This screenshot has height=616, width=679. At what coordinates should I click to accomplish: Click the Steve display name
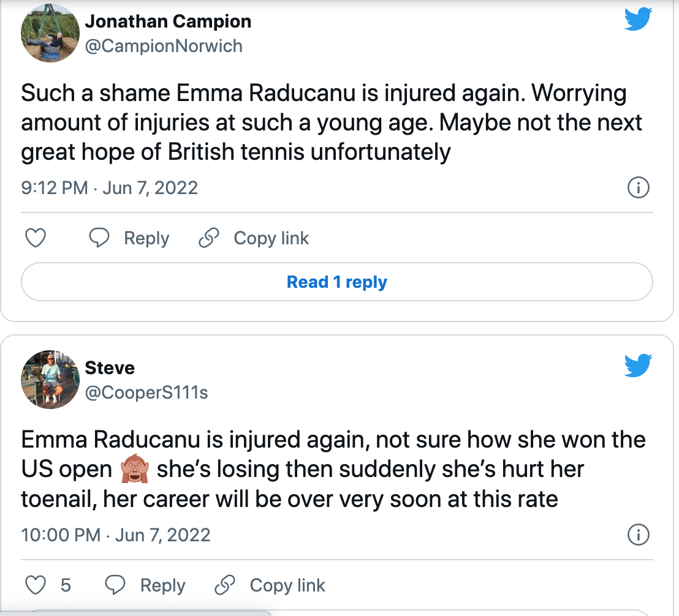110,368
